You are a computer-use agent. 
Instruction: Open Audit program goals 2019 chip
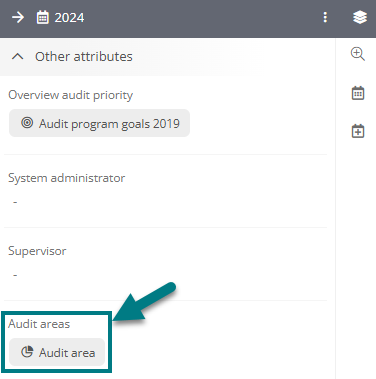tap(99, 123)
